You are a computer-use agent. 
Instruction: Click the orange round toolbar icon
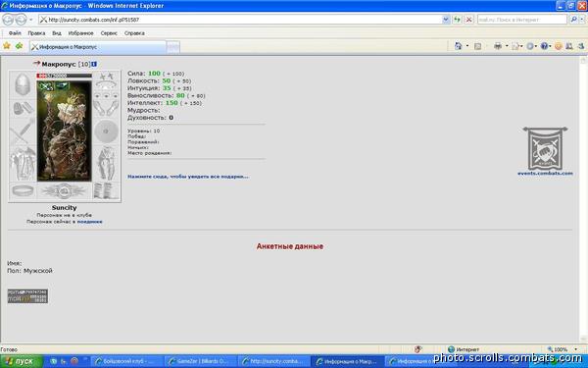click(x=558, y=46)
